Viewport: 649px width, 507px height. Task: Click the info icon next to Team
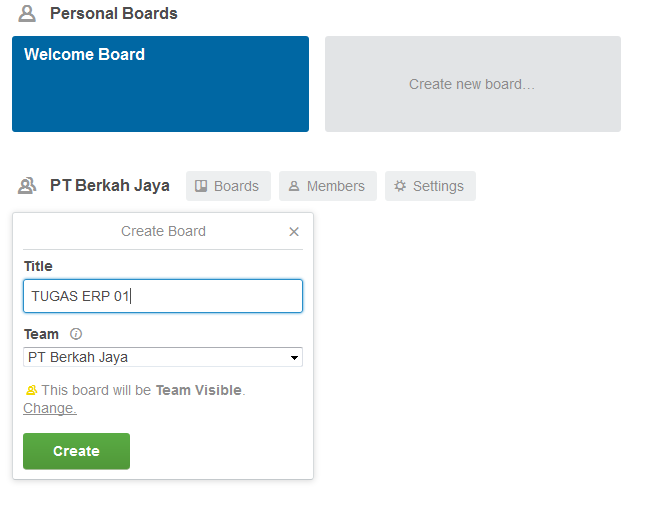point(76,334)
